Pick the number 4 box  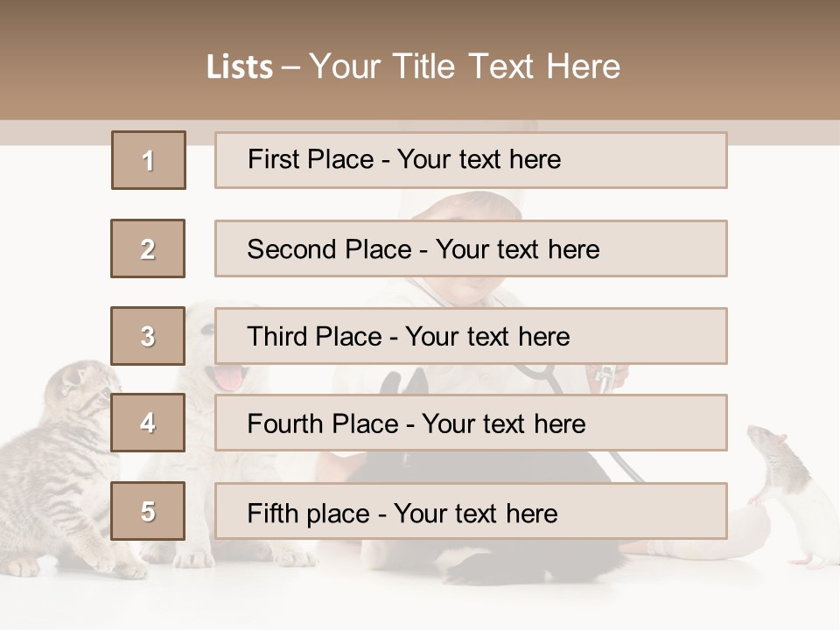tap(148, 423)
